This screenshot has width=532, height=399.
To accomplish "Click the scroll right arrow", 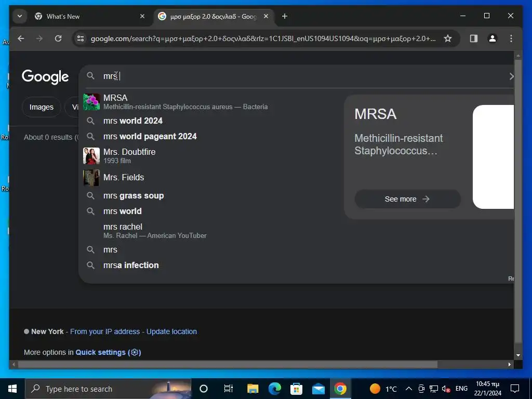I will tap(510, 365).
